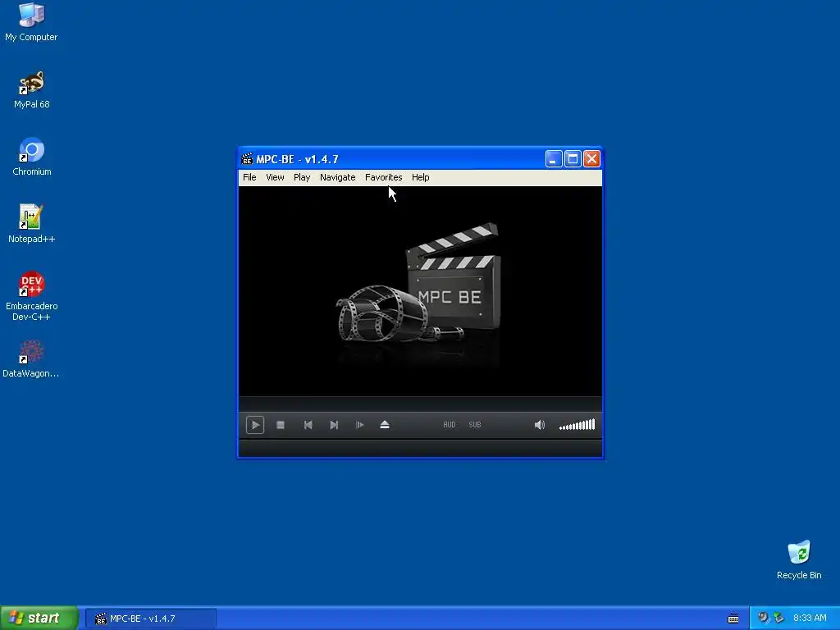Viewport: 840px width, 630px height.
Task: Open the Navigate menu
Action: tap(337, 177)
